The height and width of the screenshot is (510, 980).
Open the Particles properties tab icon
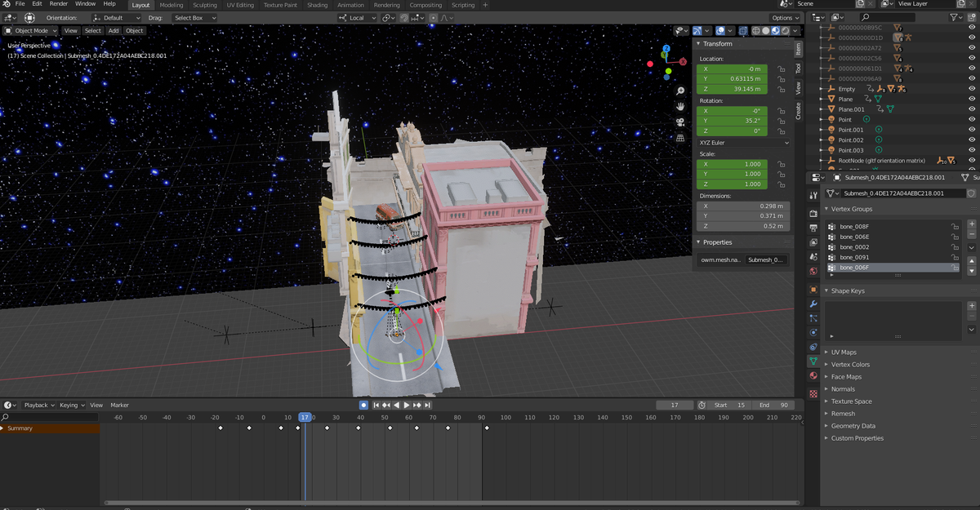click(813, 318)
